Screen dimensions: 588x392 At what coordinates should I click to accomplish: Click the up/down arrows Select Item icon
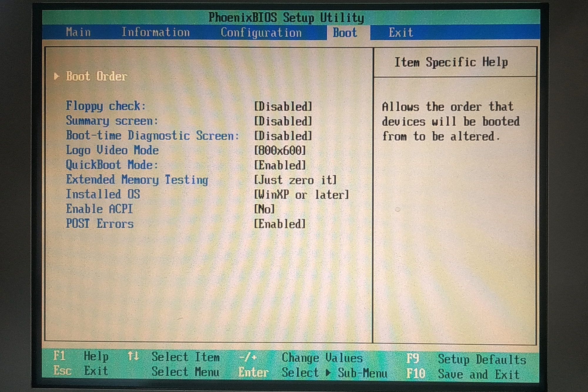point(133,356)
